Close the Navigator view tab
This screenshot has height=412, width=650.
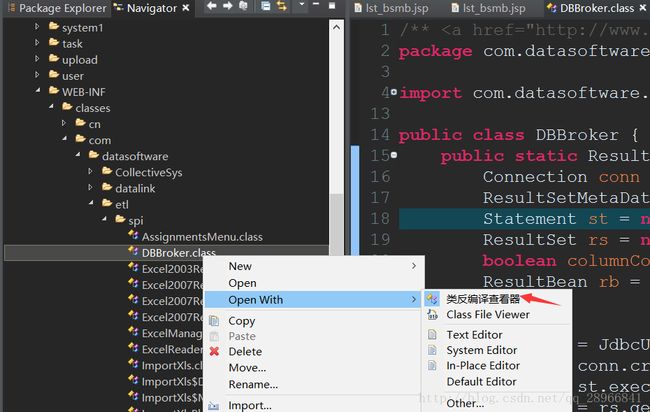[x=186, y=7]
